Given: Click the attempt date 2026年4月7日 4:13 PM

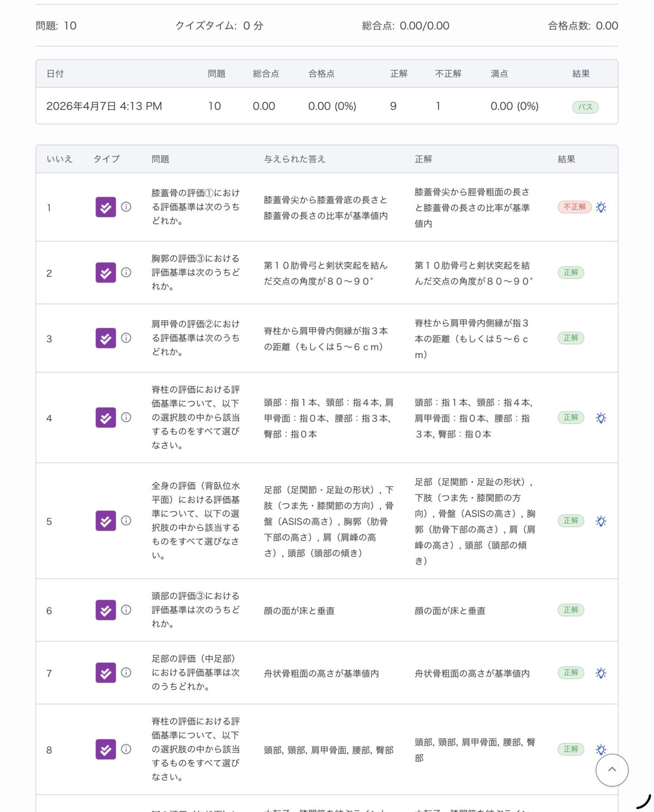Looking at the screenshot, I should (x=104, y=106).
